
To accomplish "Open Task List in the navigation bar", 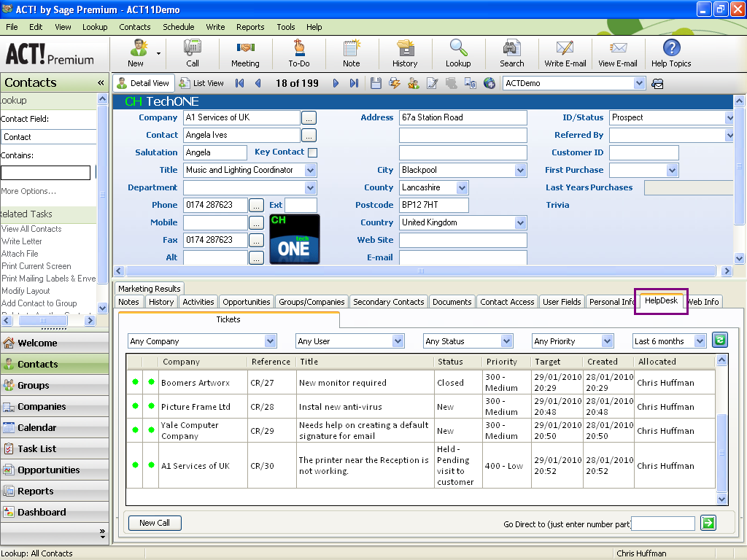I will [x=54, y=448].
